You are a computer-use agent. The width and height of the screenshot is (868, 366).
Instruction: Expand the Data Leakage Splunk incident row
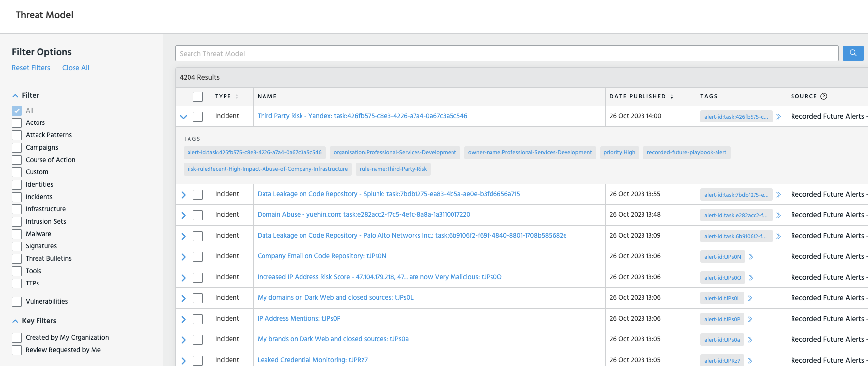184,195
